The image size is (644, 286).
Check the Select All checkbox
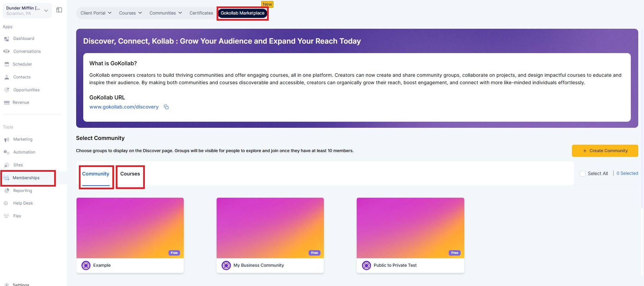(x=582, y=173)
